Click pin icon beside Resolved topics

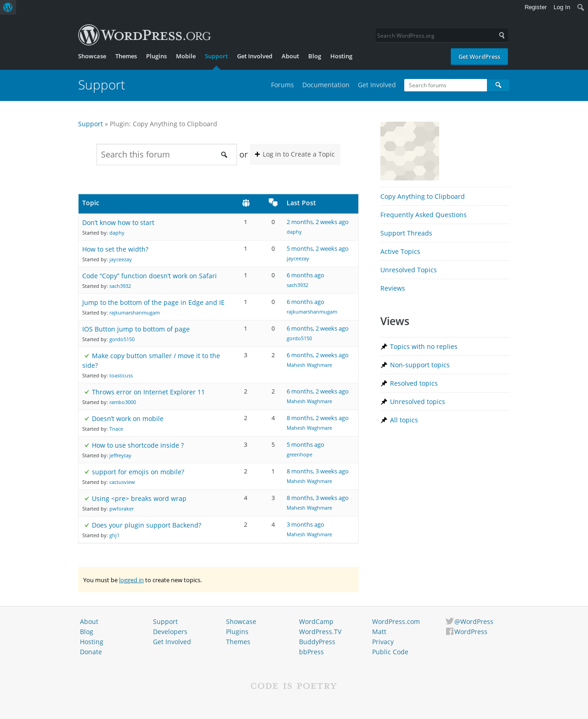coord(384,383)
